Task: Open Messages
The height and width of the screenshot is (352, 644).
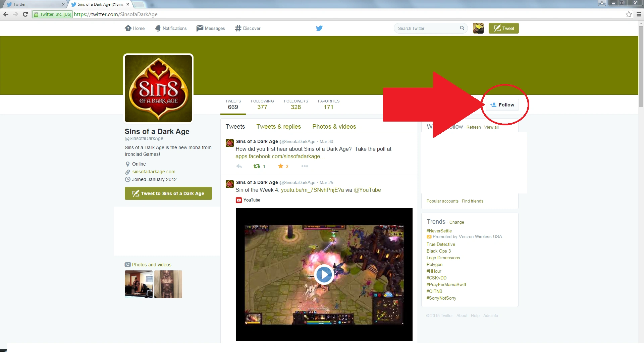Action: pyautogui.click(x=211, y=28)
